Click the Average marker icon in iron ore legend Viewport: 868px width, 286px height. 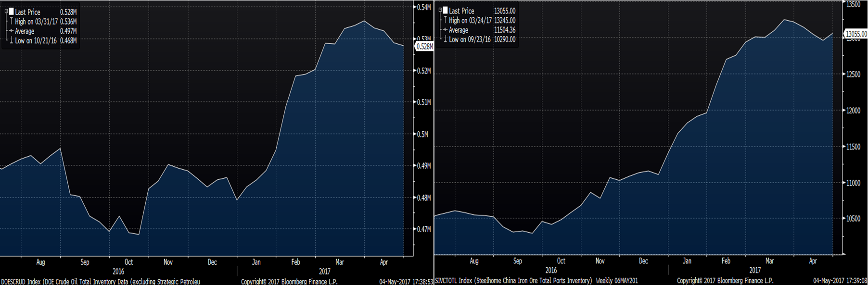point(445,30)
